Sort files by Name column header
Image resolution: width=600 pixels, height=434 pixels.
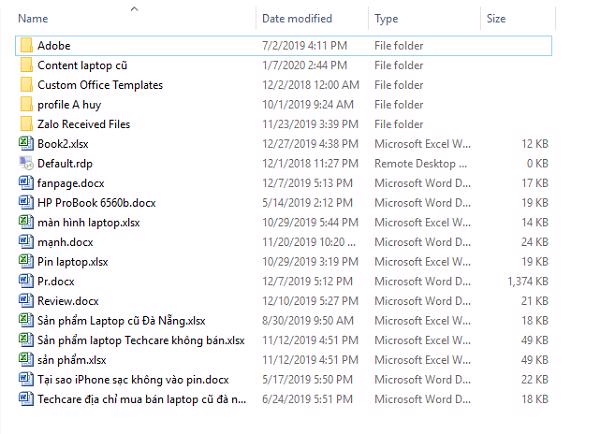coord(33,19)
